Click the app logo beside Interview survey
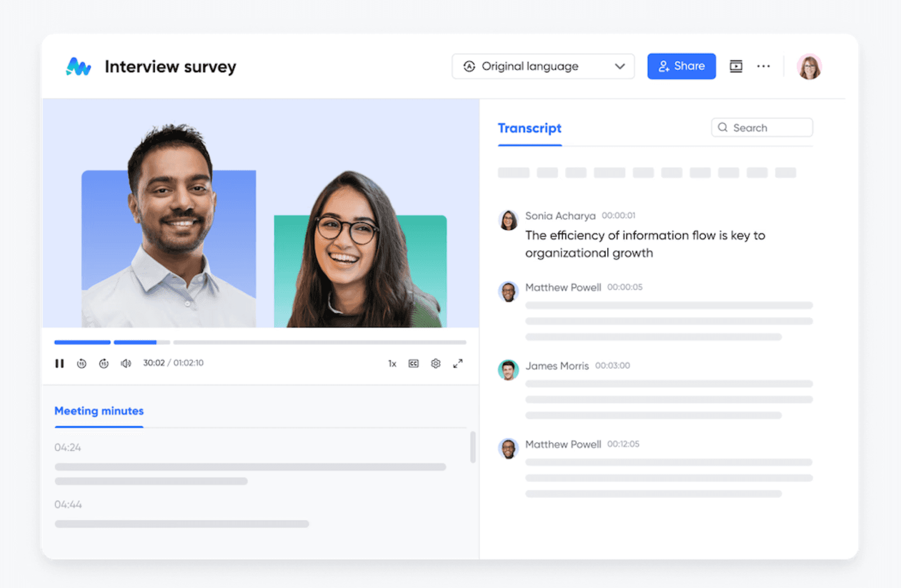 (78, 66)
